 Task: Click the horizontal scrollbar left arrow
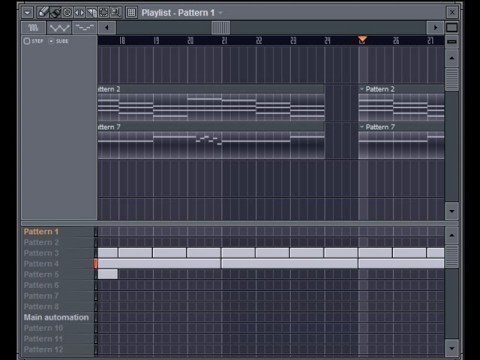[107, 28]
